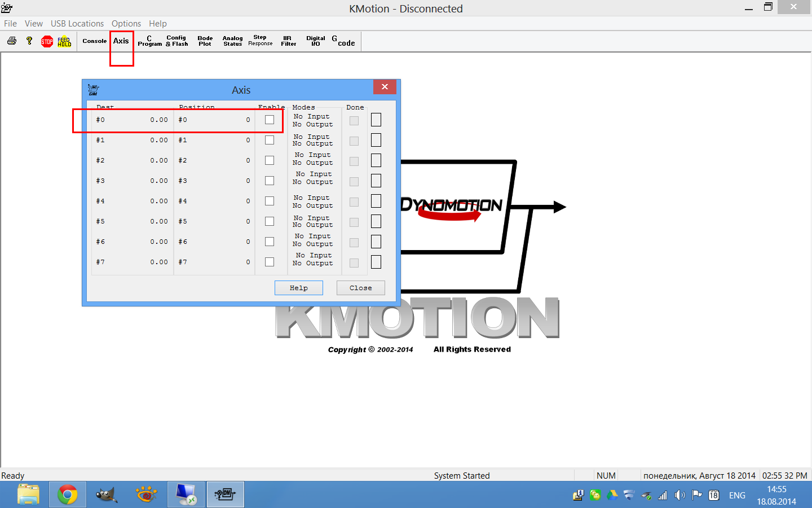Click the Google Drive tray icon
Screen dimensions: 812x508
[612, 495]
